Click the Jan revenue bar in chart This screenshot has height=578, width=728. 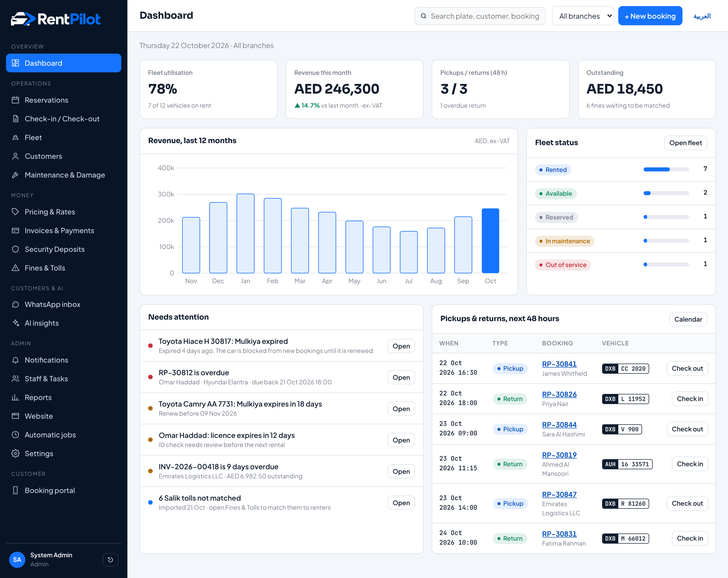[245, 233]
